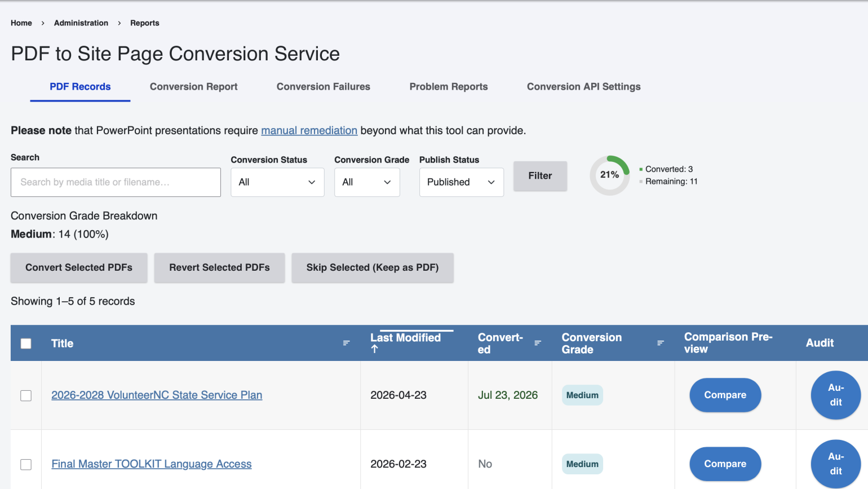Open Final Master TOOLKIT Language Access link

coord(152,464)
